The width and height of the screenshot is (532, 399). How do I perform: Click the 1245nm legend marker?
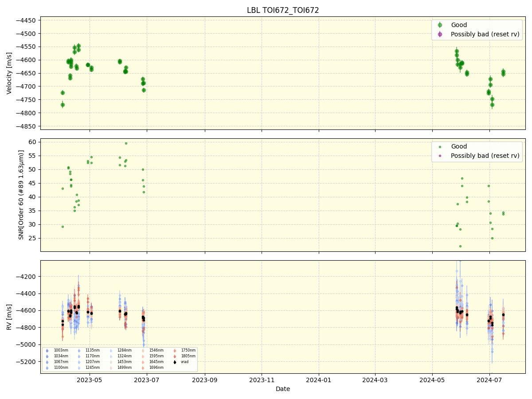(x=79, y=368)
